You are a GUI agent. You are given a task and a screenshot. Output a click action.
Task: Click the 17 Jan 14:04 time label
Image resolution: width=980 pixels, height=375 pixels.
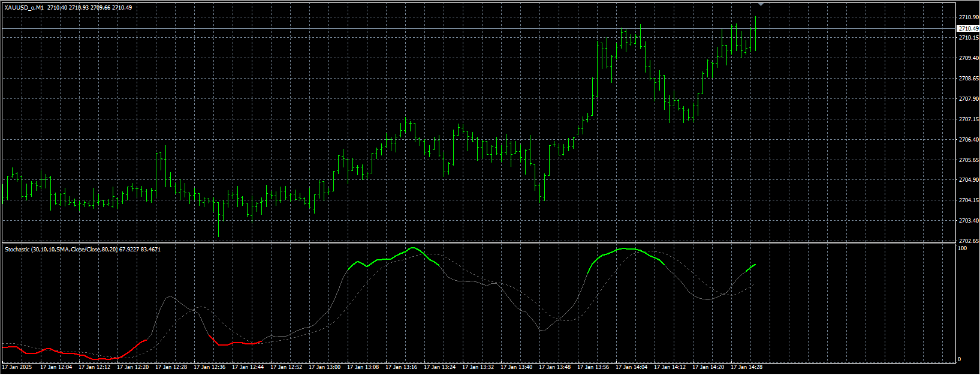[x=631, y=367]
